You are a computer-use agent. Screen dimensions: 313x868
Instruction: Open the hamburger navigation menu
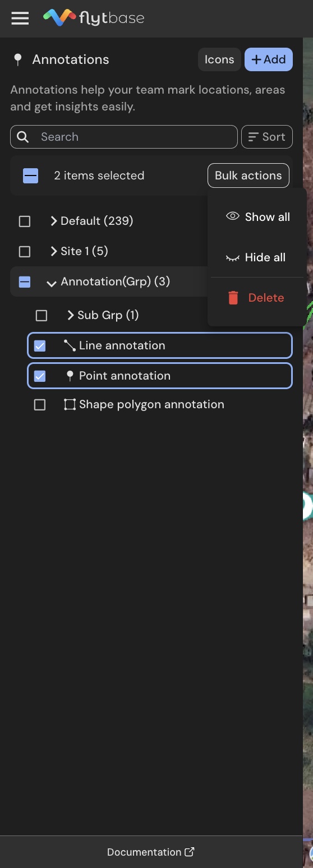(x=20, y=19)
